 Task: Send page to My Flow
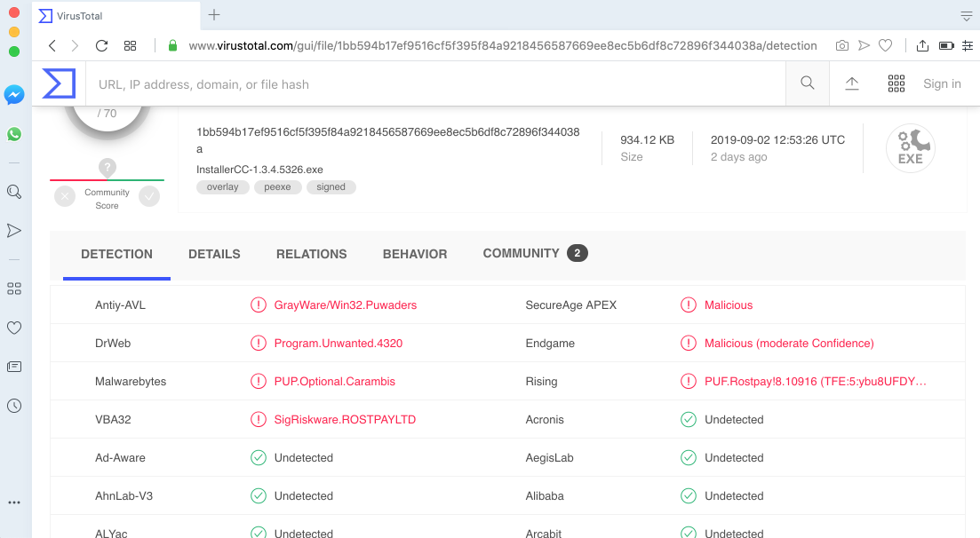click(x=864, y=45)
